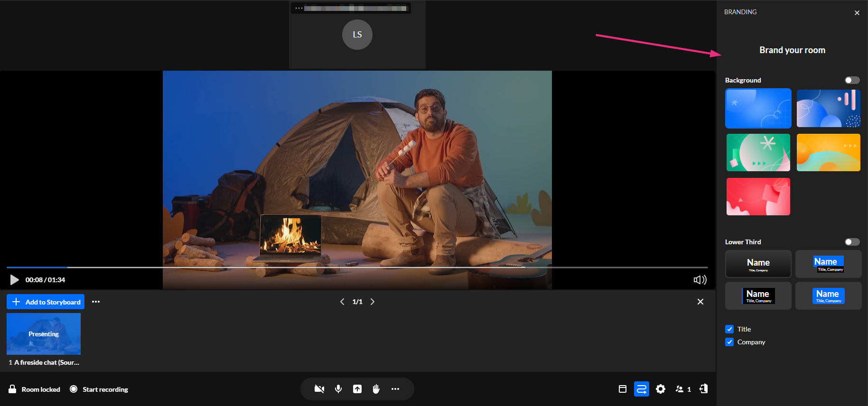868x406 pixels.
Task: Click the BRANDING panel title
Action: (x=740, y=12)
